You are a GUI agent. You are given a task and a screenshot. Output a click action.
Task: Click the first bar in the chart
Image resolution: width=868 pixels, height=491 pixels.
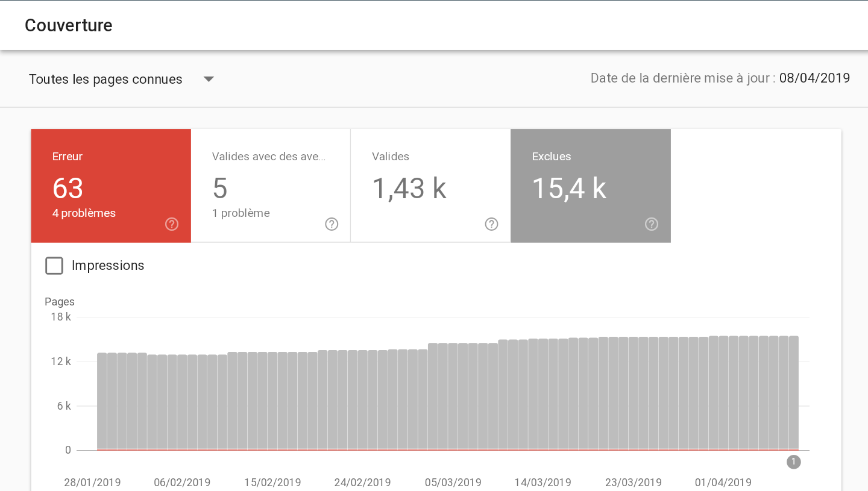102,401
